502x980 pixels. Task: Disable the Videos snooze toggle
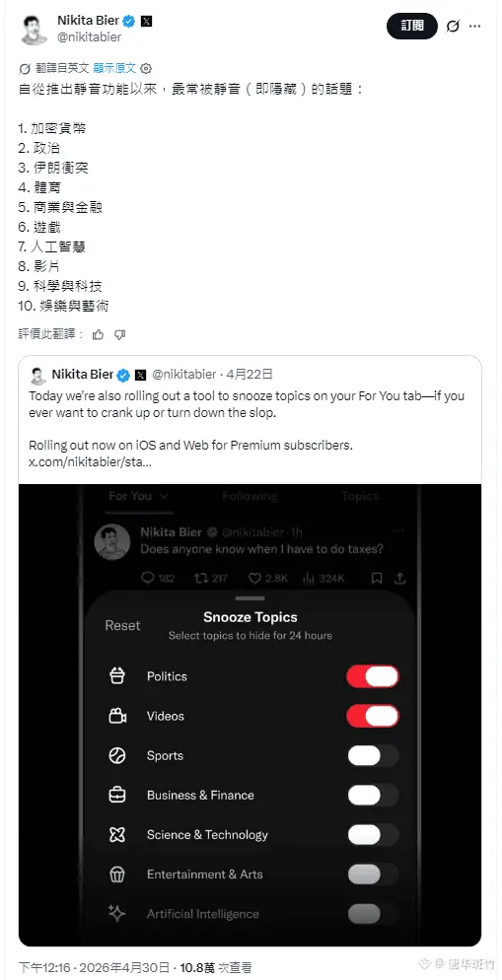coord(373,716)
